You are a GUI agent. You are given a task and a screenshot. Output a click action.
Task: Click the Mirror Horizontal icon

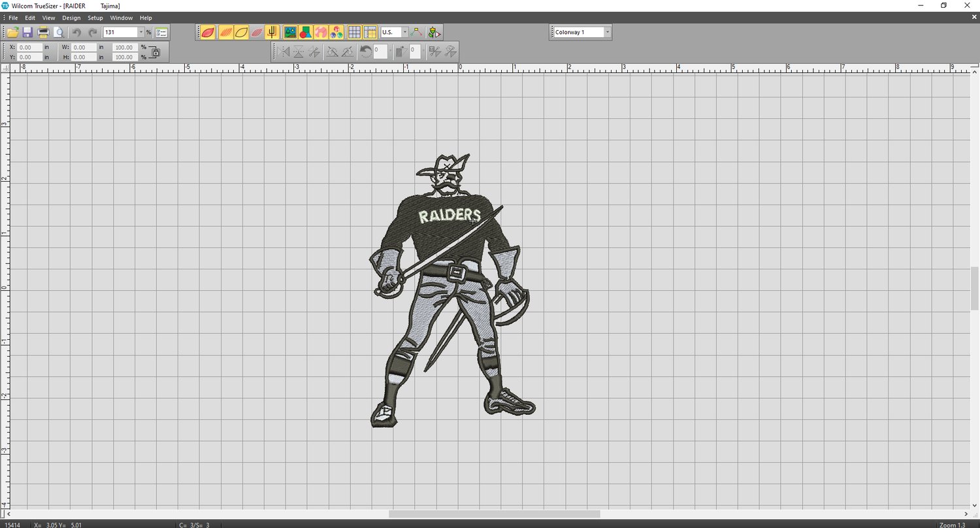tap(284, 51)
